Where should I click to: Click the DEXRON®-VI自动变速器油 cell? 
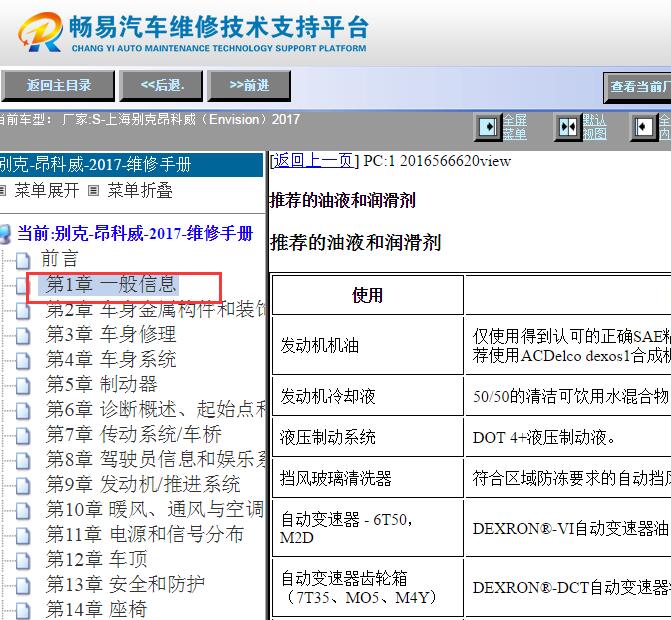pos(568,528)
